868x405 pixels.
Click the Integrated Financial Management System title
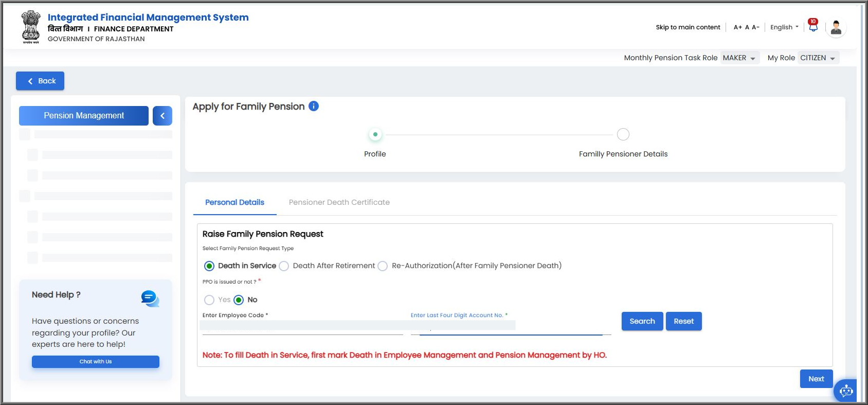[148, 17]
